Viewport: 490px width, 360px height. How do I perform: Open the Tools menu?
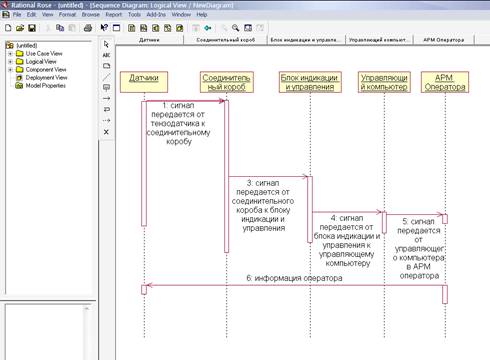coord(134,14)
